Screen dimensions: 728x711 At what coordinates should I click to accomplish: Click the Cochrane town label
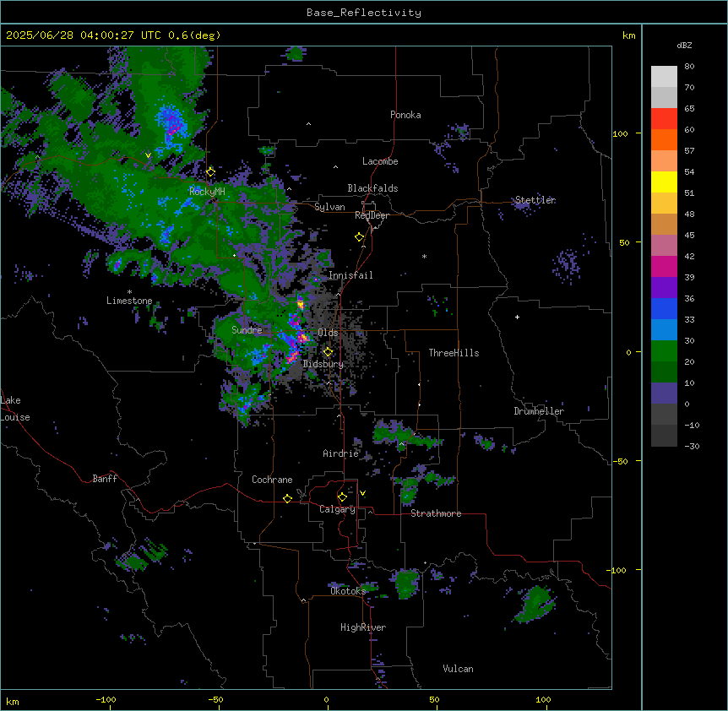272,480
